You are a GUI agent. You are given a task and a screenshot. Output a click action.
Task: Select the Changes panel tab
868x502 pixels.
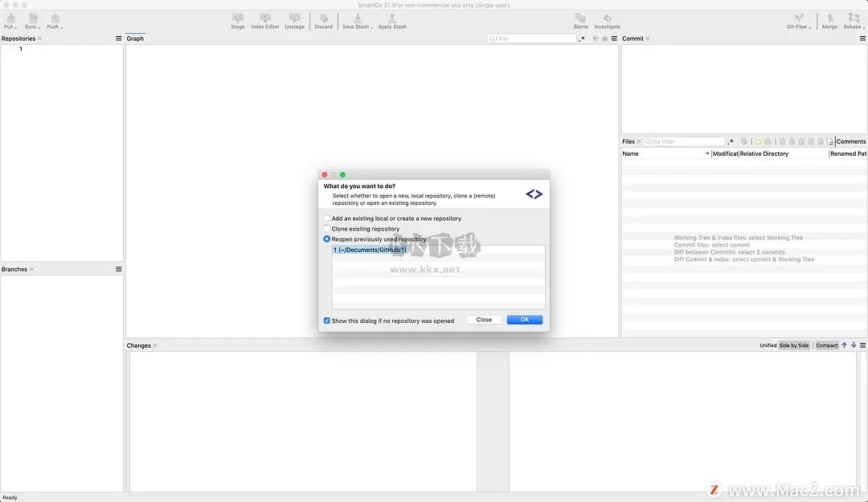pos(138,345)
